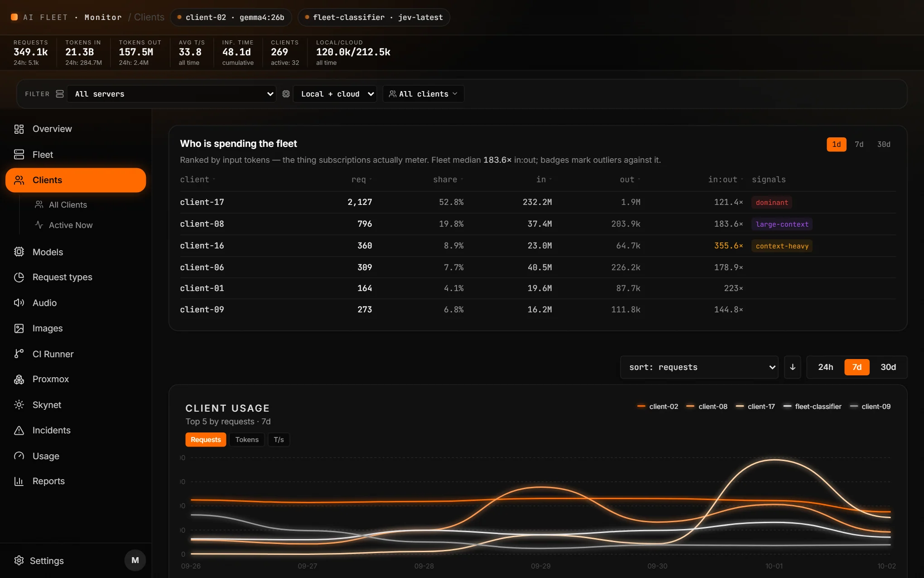Switch fleet spending range to 7d
This screenshot has width=924, height=578.
click(x=859, y=144)
